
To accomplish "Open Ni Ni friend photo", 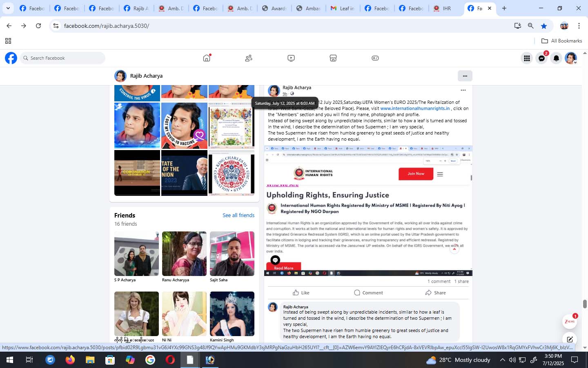I will pyautogui.click(x=184, y=314).
